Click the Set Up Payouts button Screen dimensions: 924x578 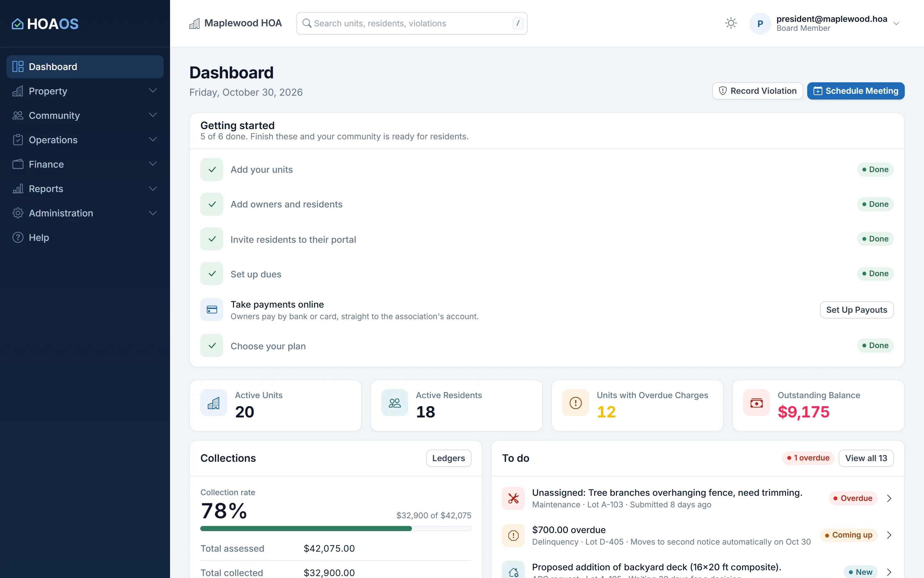[856, 310]
